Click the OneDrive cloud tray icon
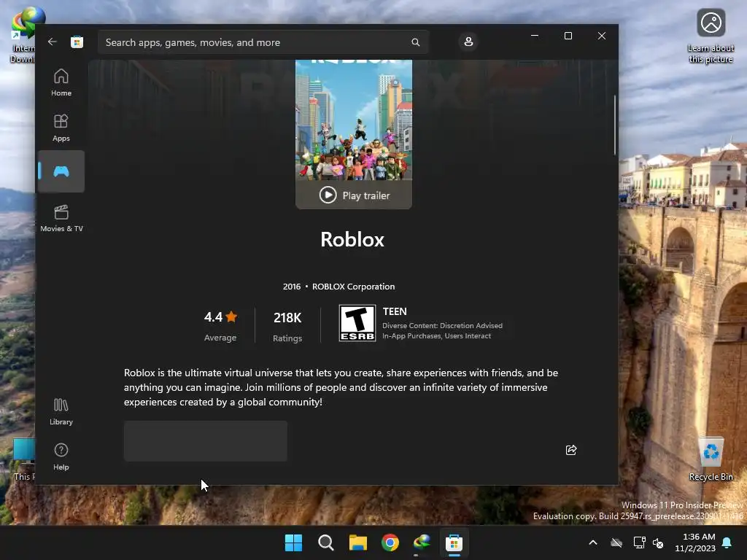The height and width of the screenshot is (560, 747). (x=616, y=542)
